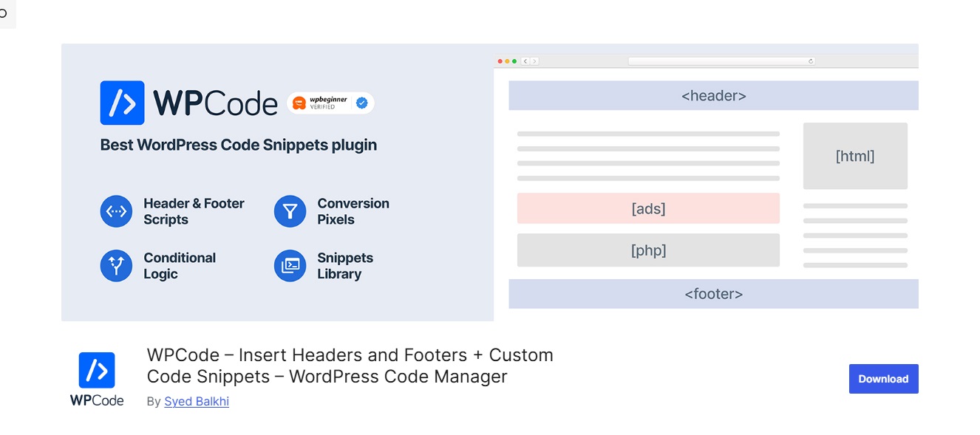Click the Download button

point(883,379)
